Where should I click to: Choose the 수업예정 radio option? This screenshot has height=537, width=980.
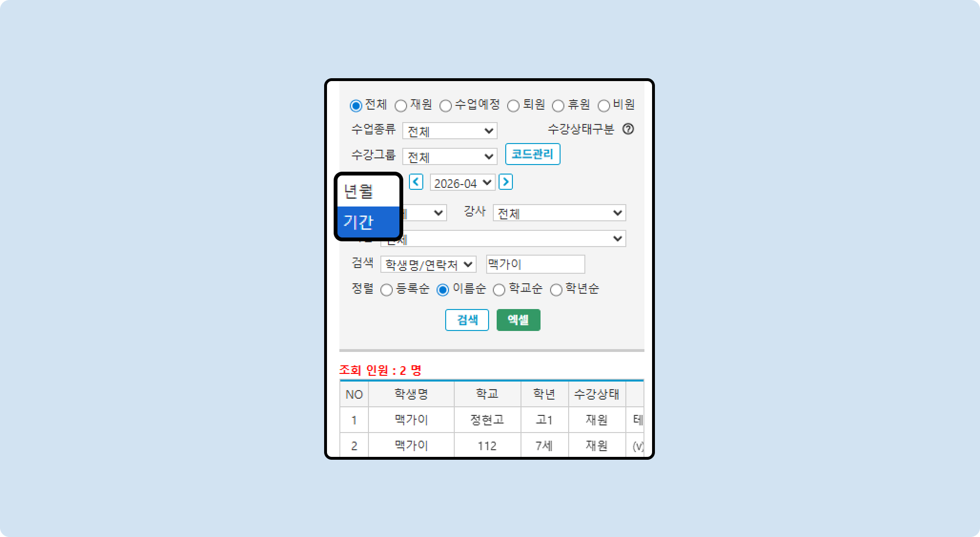point(446,105)
